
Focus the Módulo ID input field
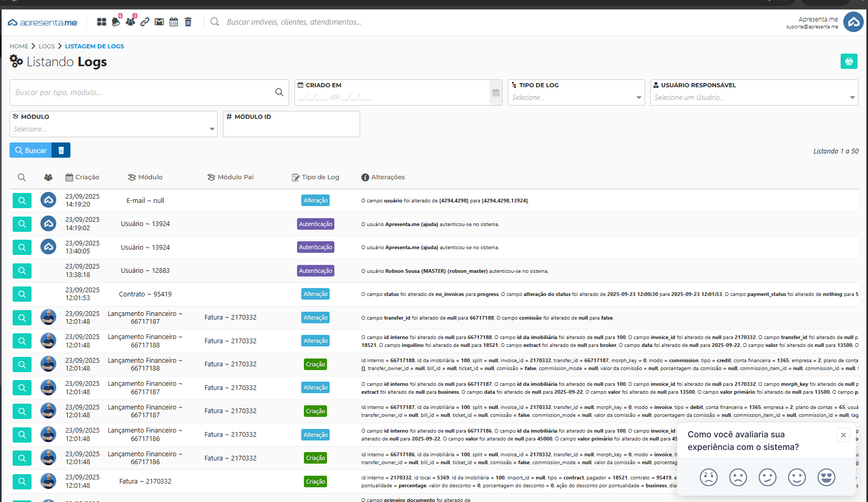coord(291,129)
